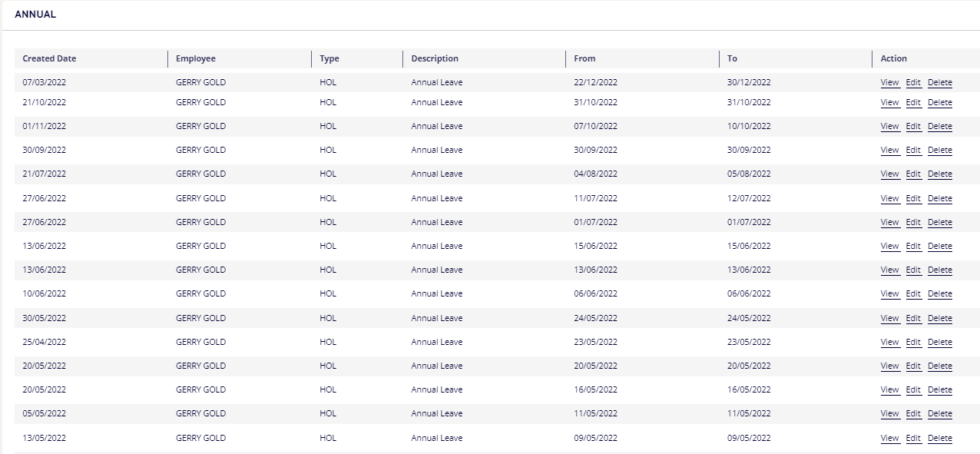Image resolution: width=980 pixels, height=454 pixels.
Task: View the leave dated 11/05/2022
Action: click(889, 413)
